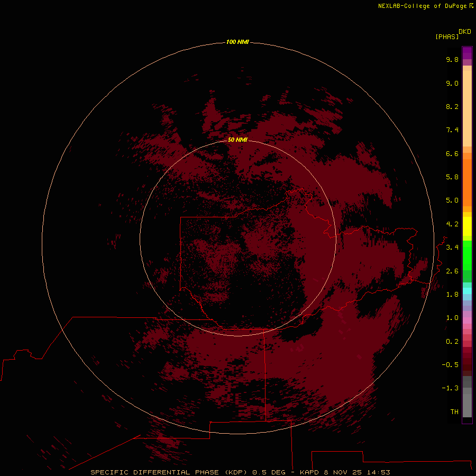Click the 2.6 scale value
The width and height of the screenshot is (476, 476).
(452, 271)
